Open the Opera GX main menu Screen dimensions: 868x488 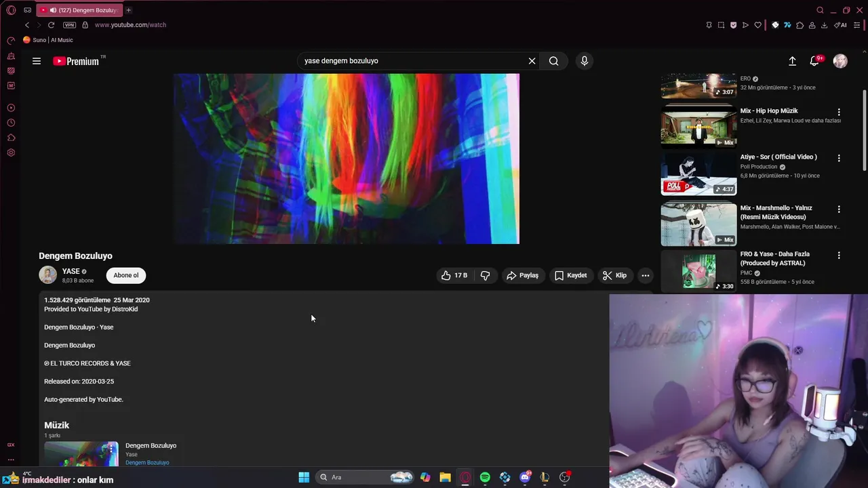point(11,10)
